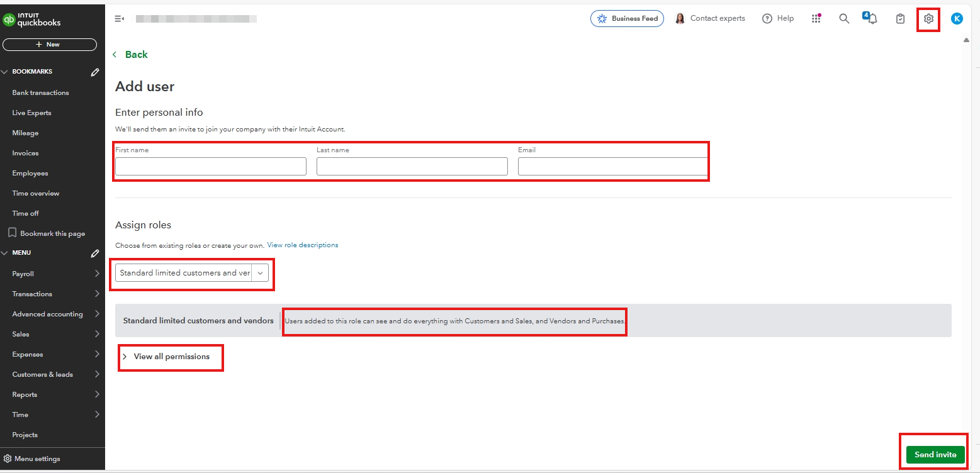Open the tasks clipboard icon
Screen dimensions: 980x473
point(901,19)
